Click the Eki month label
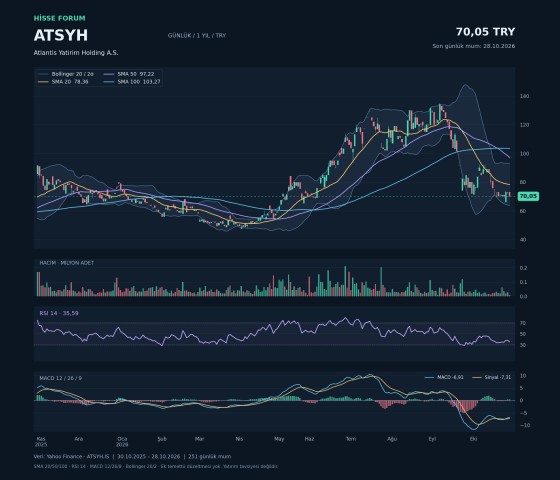 [x=473, y=439]
